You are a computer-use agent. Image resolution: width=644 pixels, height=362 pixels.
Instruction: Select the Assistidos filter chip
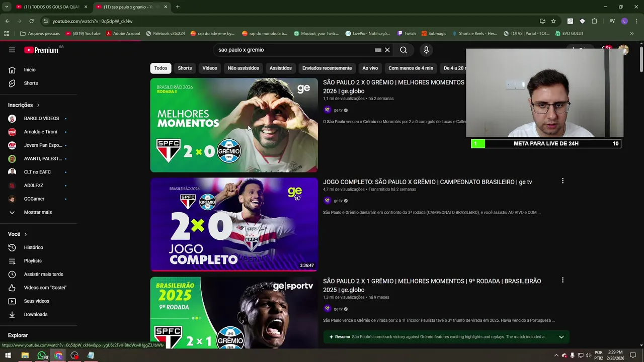click(280, 68)
